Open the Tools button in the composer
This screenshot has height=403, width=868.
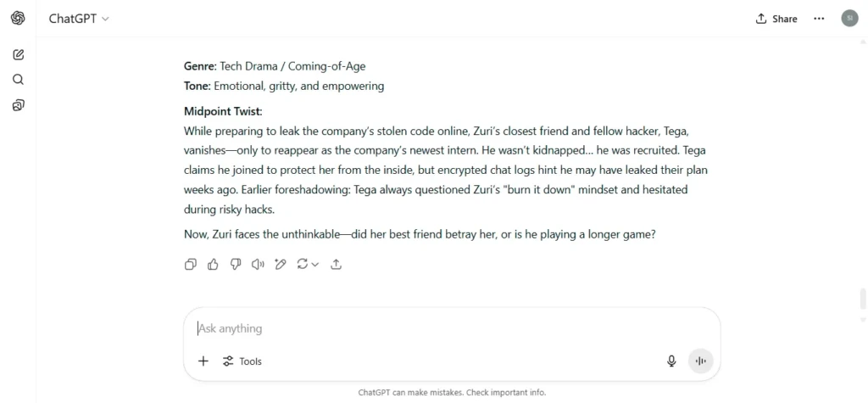242,361
